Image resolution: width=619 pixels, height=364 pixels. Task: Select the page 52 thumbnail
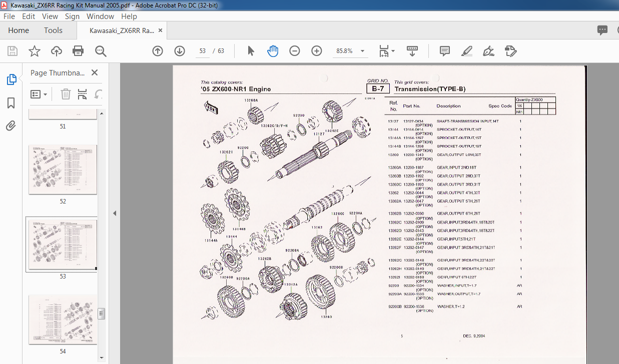point(63,169)
